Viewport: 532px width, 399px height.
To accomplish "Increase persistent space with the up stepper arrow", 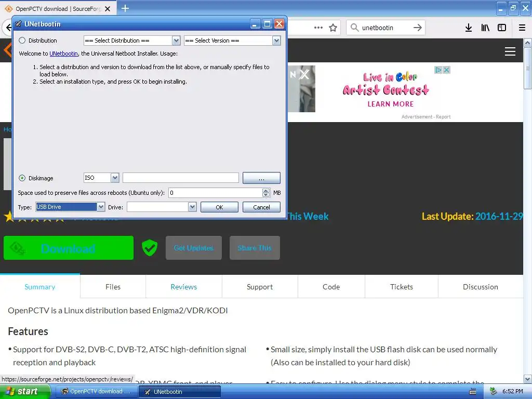I will (x=266, y=191).
